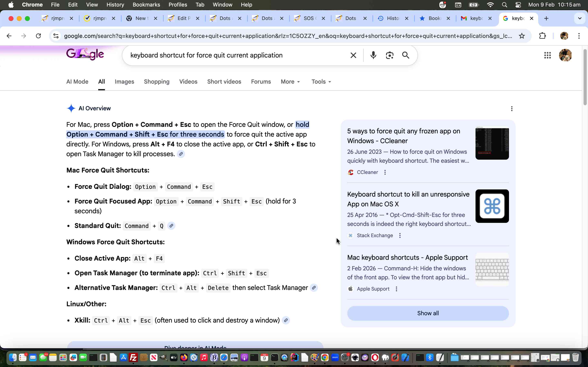This screenshot has width=588, height=367.
Task: Click the voice search microphone icon
Action: (x=373, y=55)
